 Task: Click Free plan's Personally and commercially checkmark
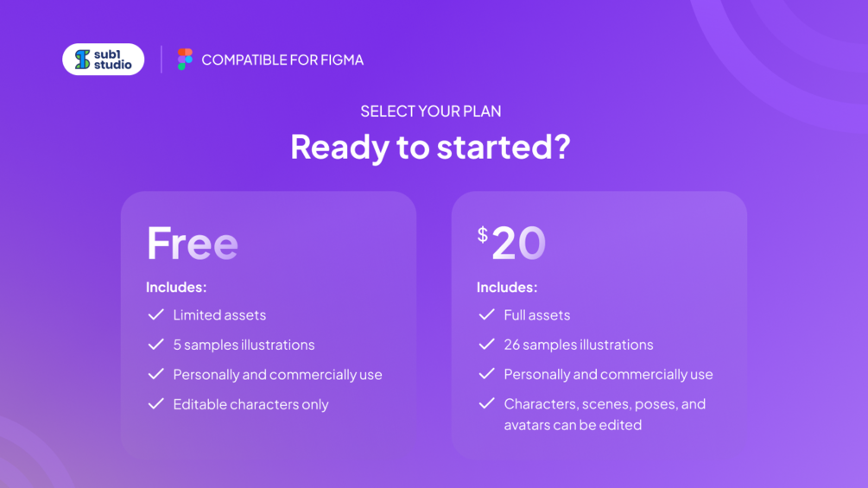pyautogui.click(x=156, y=374)
